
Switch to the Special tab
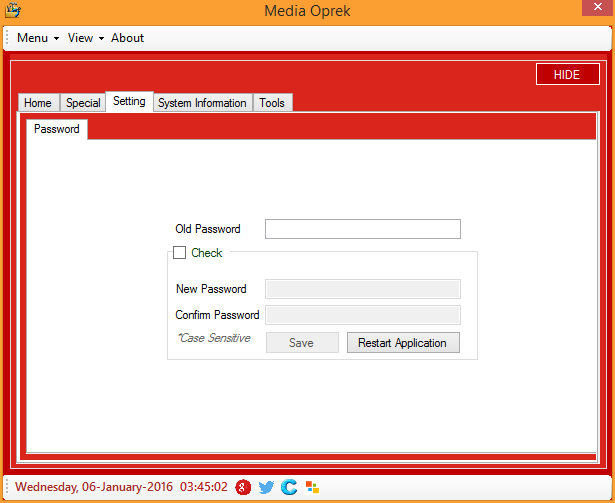[x=83, y=103]
